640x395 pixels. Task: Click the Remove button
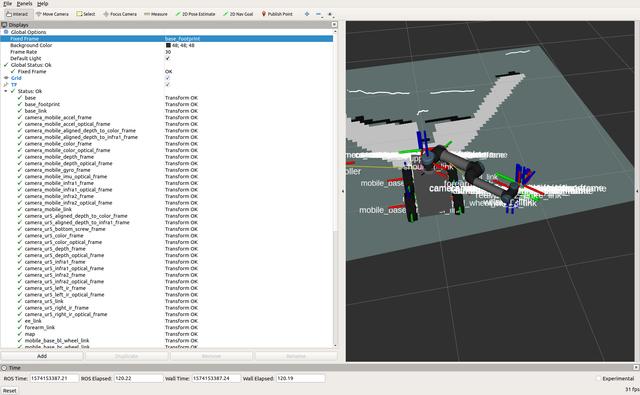point(211,356)
